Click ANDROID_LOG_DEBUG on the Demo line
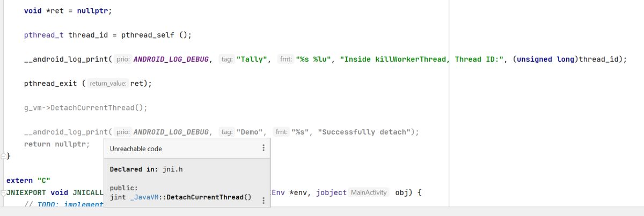Image resolution: width=644 pixels, height=216 pixels. (171, 132)
